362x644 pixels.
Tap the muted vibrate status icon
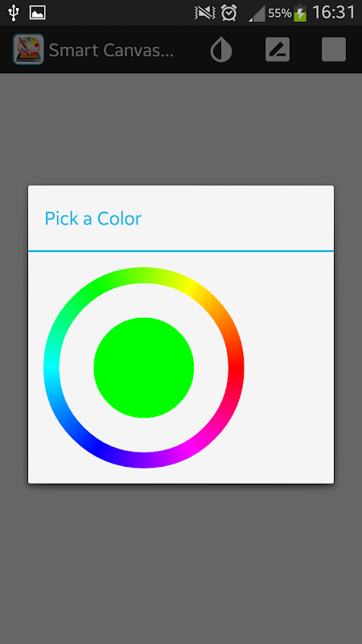click(x=205, y=13)
